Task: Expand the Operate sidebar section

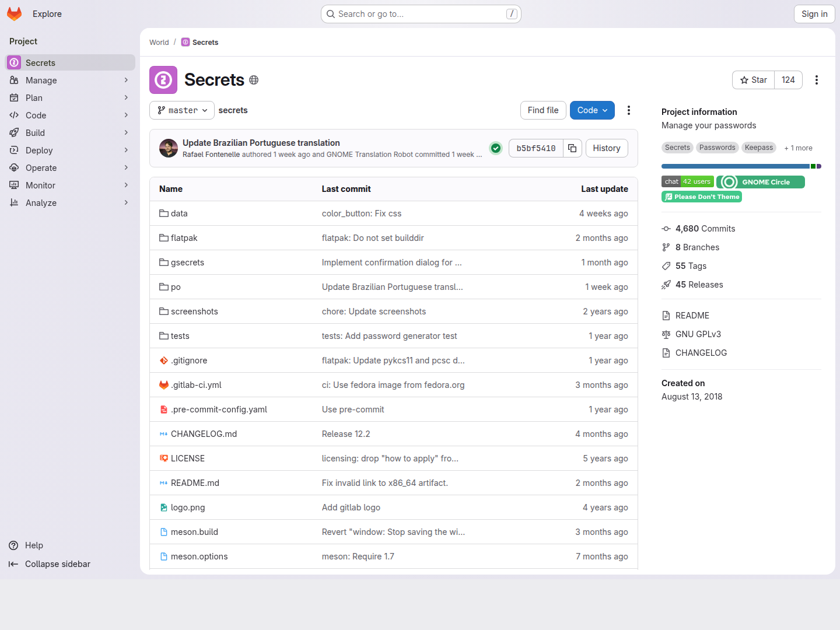Action: [70, 168]
